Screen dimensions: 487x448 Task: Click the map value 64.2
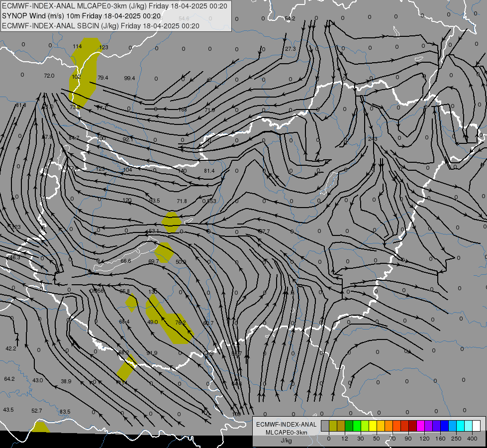pyautogui.click(x=9, y=379)
